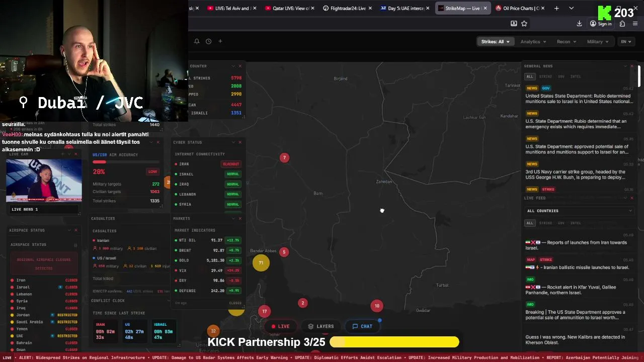
Task: Open the CHAT button
Action: tap(362, 326)
